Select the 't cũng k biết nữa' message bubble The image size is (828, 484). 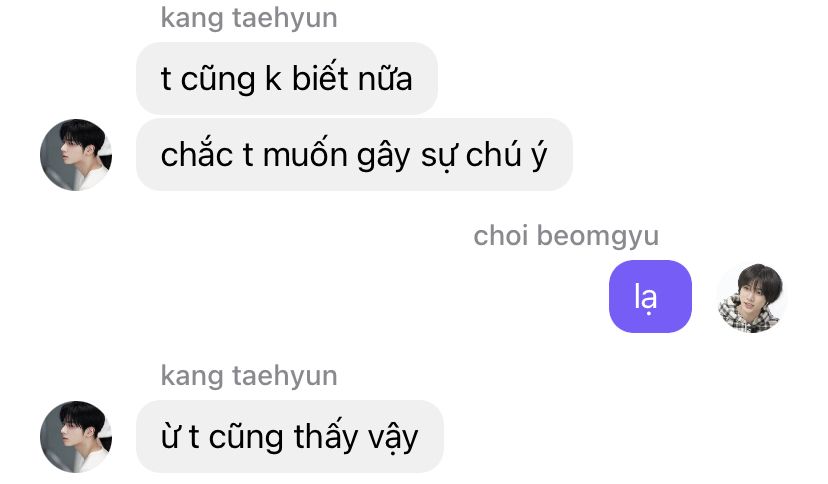coord(287,79)
